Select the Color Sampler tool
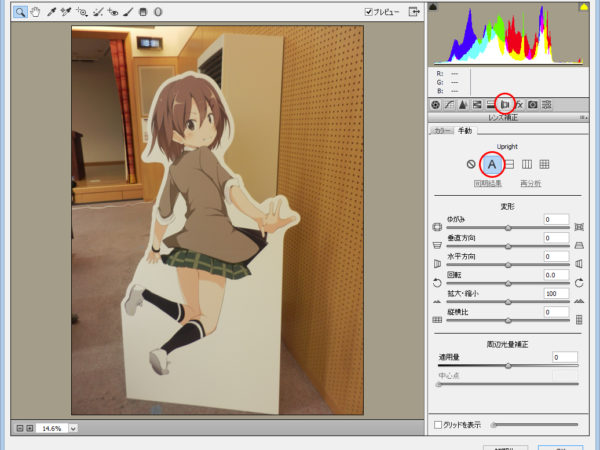This screenshot has height=450, width=600. coord(66,12)
